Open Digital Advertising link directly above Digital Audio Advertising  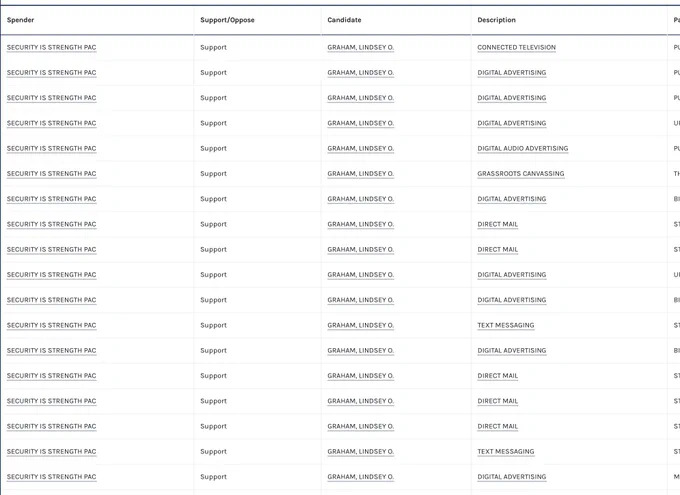512,123
